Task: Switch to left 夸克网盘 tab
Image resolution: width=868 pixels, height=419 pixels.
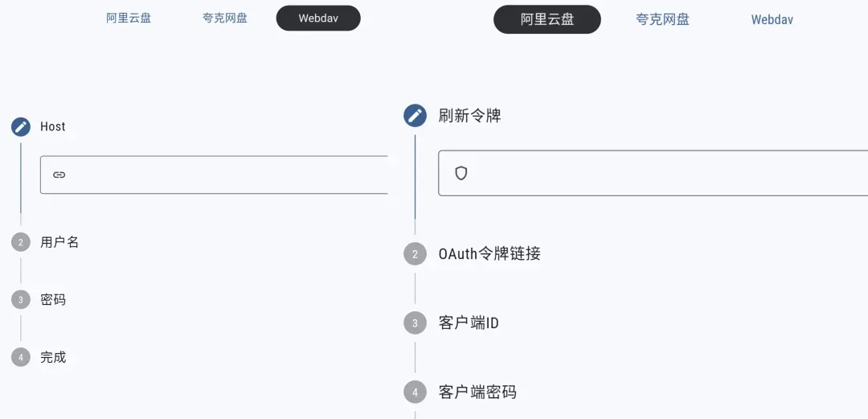Action: coord(225,18)
